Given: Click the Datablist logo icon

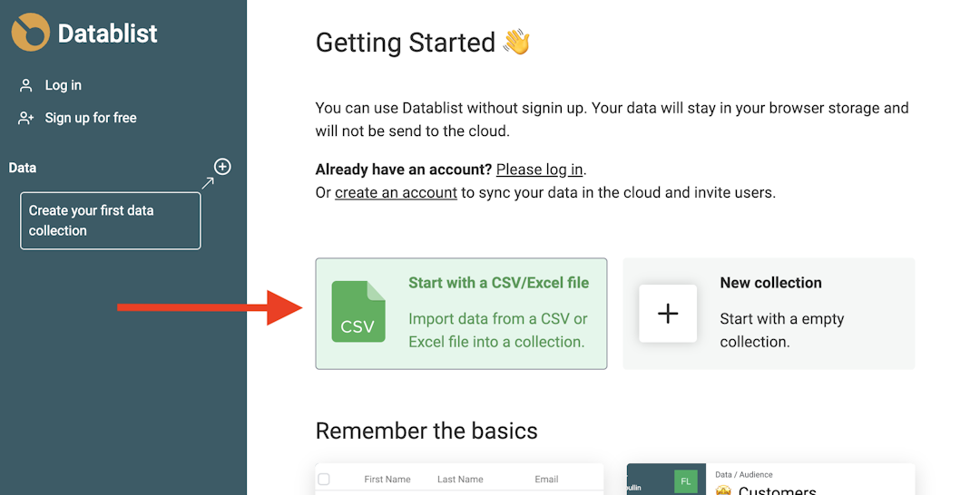Looking at the screenshot, I should [31, 33].
